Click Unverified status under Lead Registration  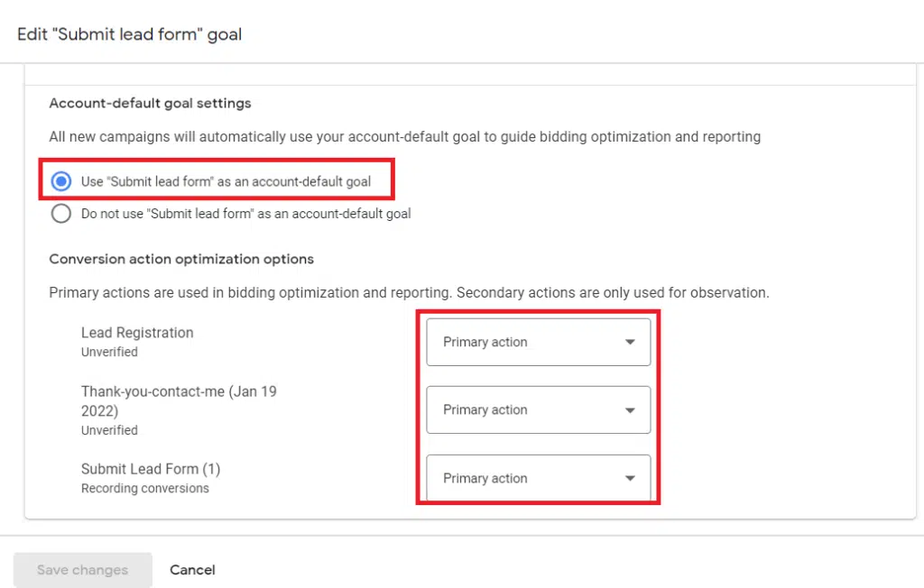pyautogui.click(x=109, y=352)
